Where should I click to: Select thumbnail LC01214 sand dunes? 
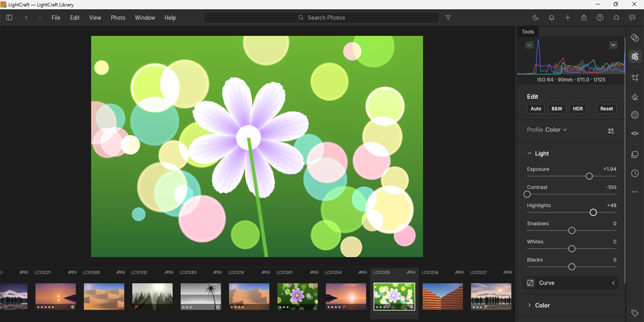coord(249,297)
